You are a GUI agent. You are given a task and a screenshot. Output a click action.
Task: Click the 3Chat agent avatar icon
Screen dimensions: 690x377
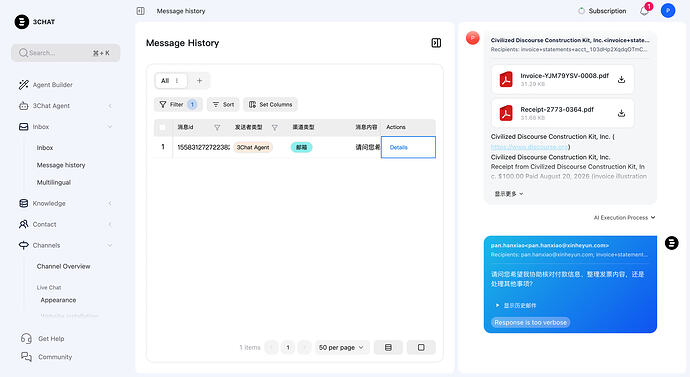(672, 243)
